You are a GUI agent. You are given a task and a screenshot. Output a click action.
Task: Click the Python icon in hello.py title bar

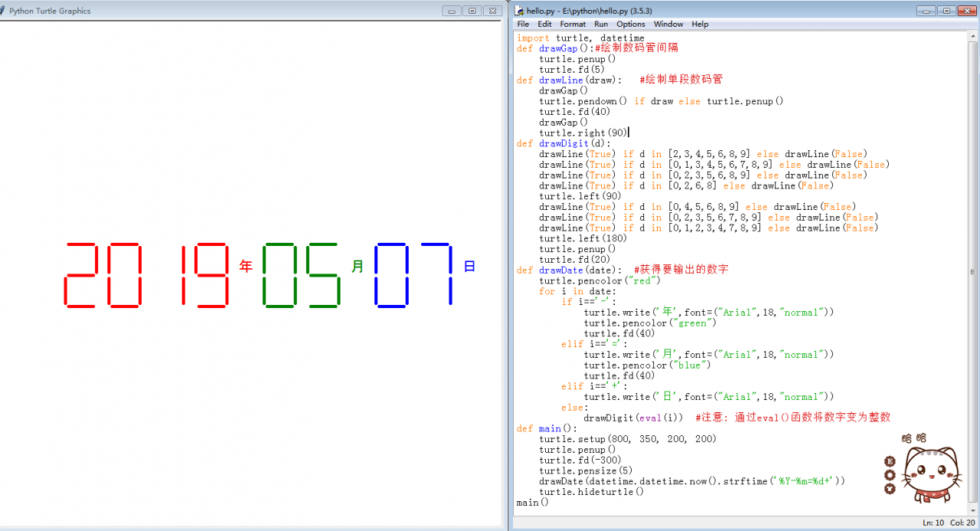click(x=519, y=11)
